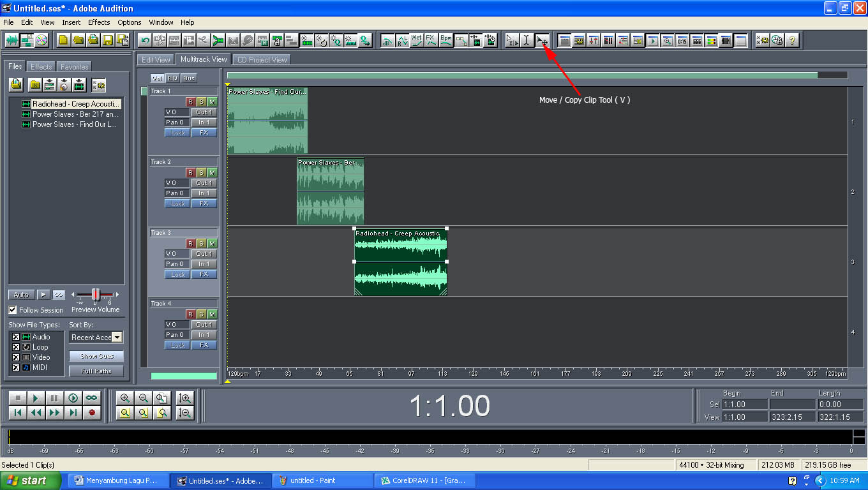Toggle the Audio file type checkbox
This screenshot has height=490, width=868.
pos(16,337)
